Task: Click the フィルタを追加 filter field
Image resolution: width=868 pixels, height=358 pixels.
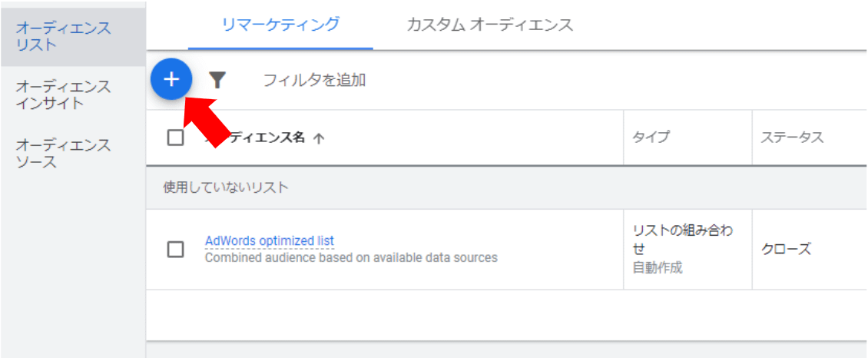Action: point(314,80)
